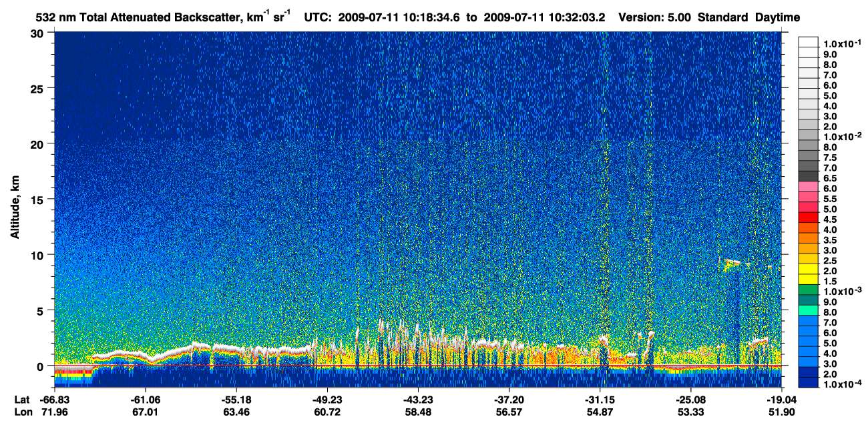Click the bright red color bar swatch
The width and height of the screenshot is (868, 445).
(809, 217)
